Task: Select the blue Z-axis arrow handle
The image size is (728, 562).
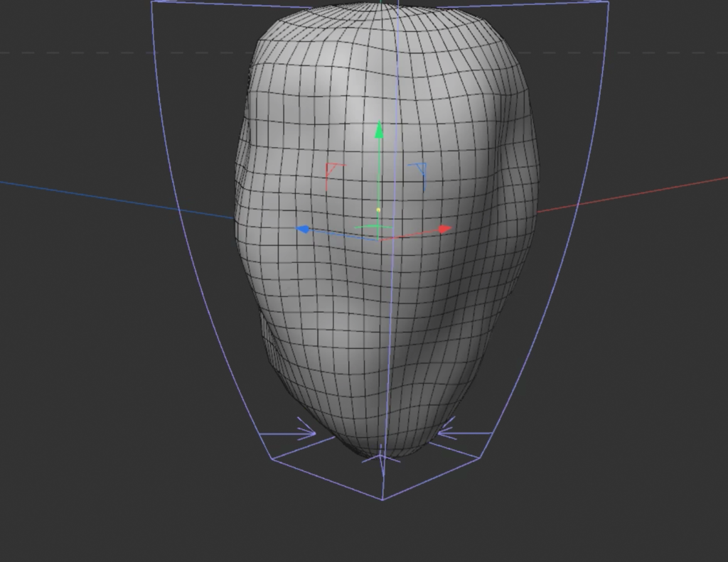Action: (303, 229)
